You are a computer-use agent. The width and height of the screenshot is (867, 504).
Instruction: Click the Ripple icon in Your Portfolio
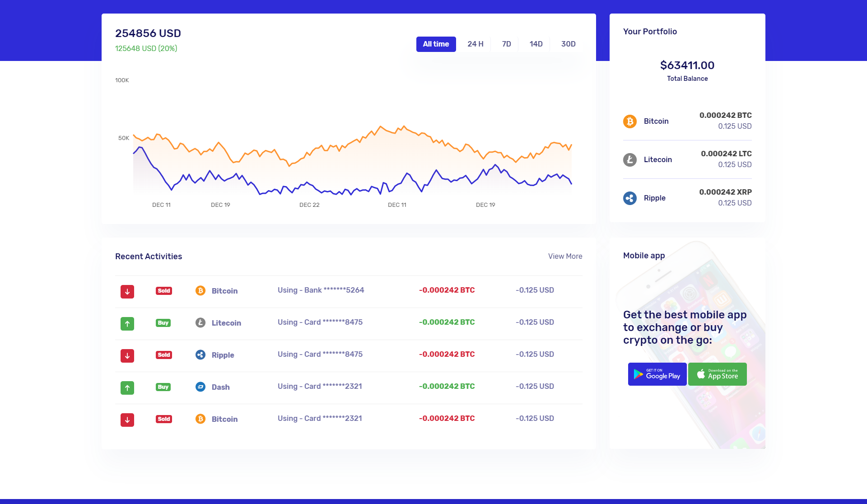pos(630,198)
